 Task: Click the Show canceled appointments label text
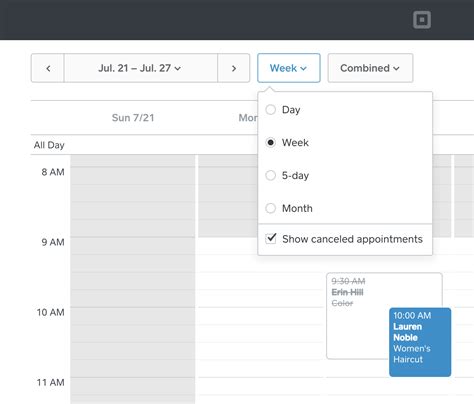[x=352, y=239]
